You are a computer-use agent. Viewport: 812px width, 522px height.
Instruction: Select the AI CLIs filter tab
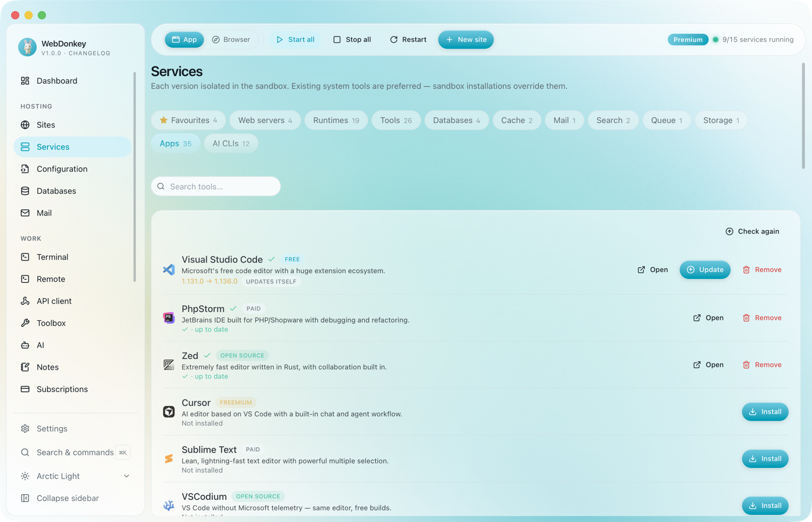[x=231, y=143]
